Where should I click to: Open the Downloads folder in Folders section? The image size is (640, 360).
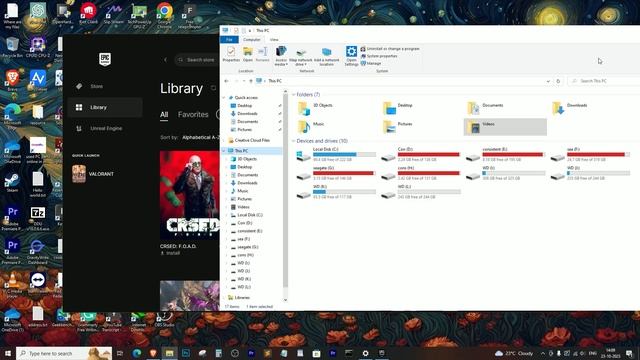pos(570,108)
